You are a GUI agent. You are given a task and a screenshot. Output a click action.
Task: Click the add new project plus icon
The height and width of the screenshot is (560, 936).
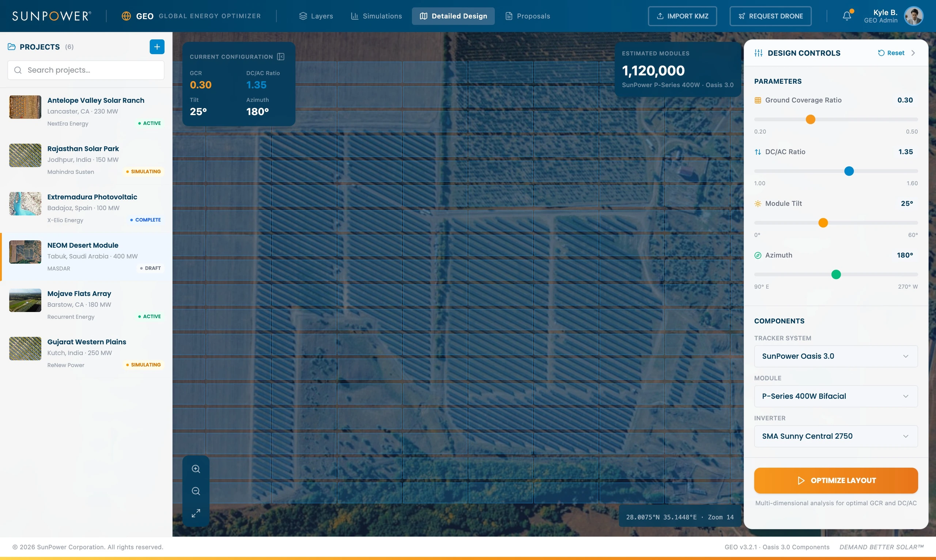coord(157,47)
